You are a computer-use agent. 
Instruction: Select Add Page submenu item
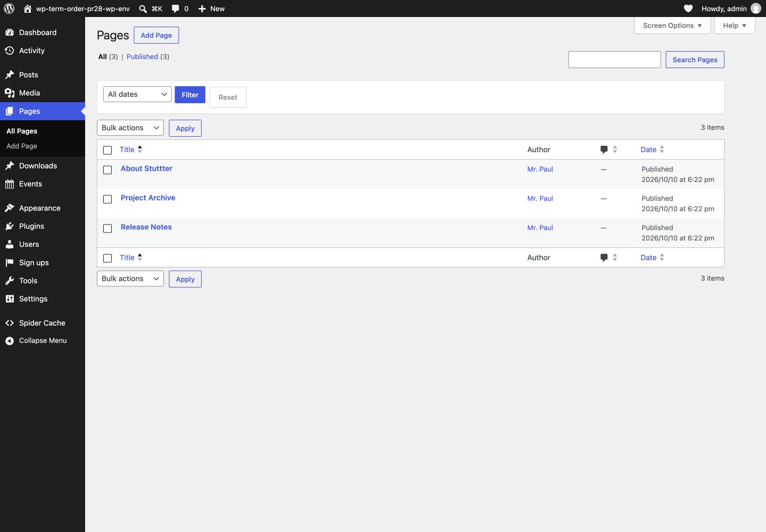click(22, 146)
